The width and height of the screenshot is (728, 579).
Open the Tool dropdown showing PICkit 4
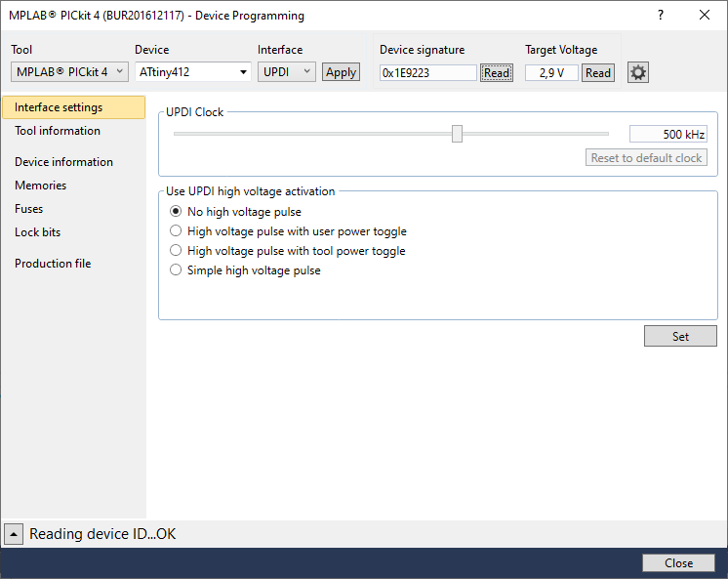click(x=69, y=72)
